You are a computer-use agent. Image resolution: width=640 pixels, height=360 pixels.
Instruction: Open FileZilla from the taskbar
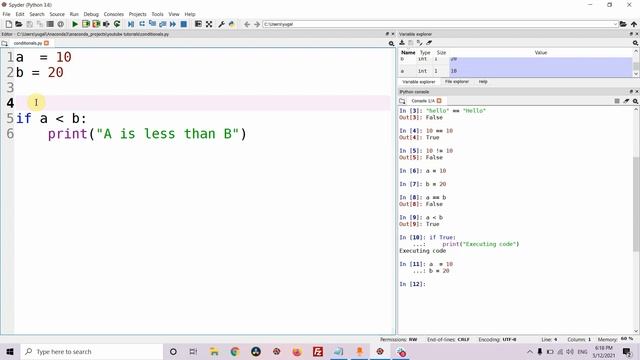coord(318,351)
